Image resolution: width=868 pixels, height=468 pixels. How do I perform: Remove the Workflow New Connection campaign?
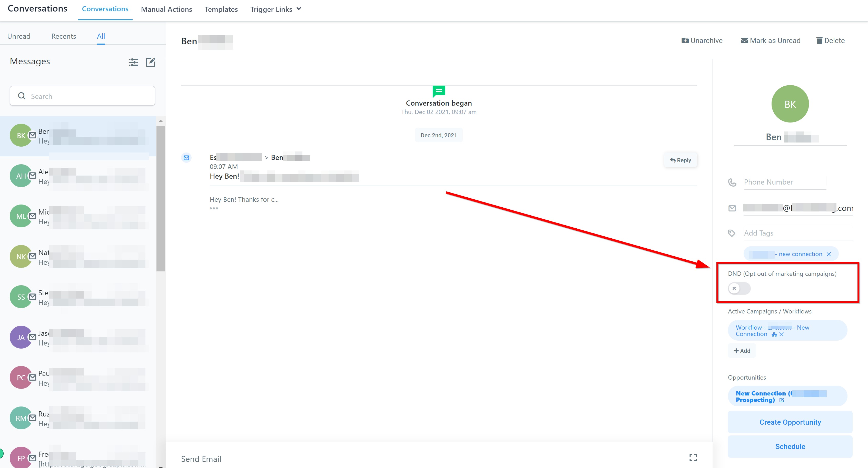click(781, 334)
